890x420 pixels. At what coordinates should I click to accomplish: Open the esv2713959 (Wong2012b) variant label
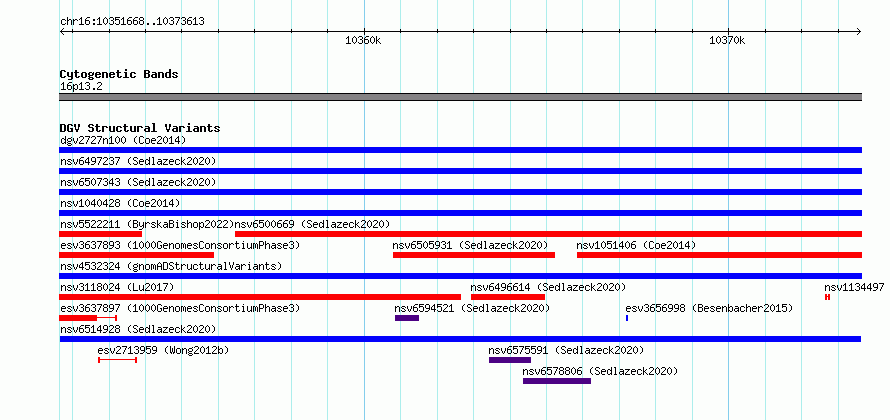click(x=163, y=350)
